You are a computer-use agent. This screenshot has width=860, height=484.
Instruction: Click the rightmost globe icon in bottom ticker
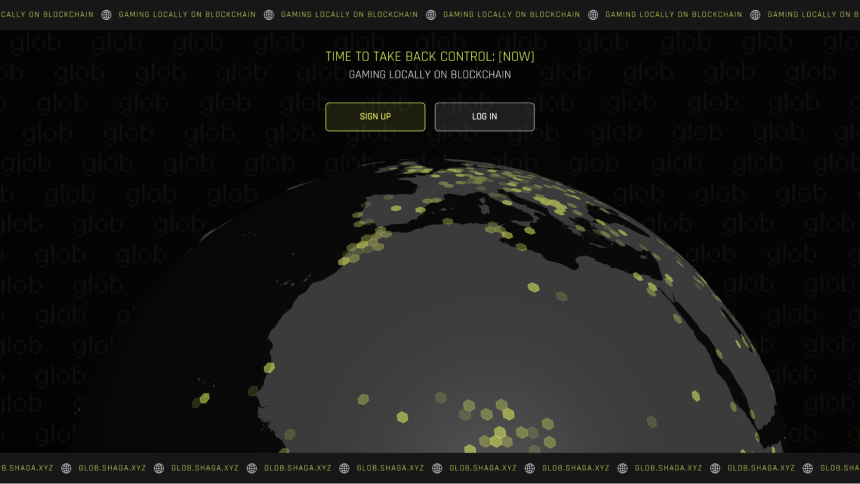(808, 468)
